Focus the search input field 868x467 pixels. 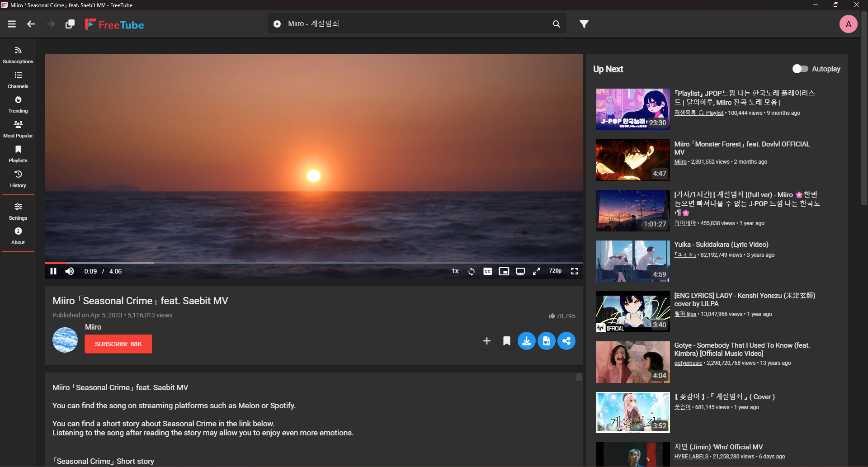point(416,24)
